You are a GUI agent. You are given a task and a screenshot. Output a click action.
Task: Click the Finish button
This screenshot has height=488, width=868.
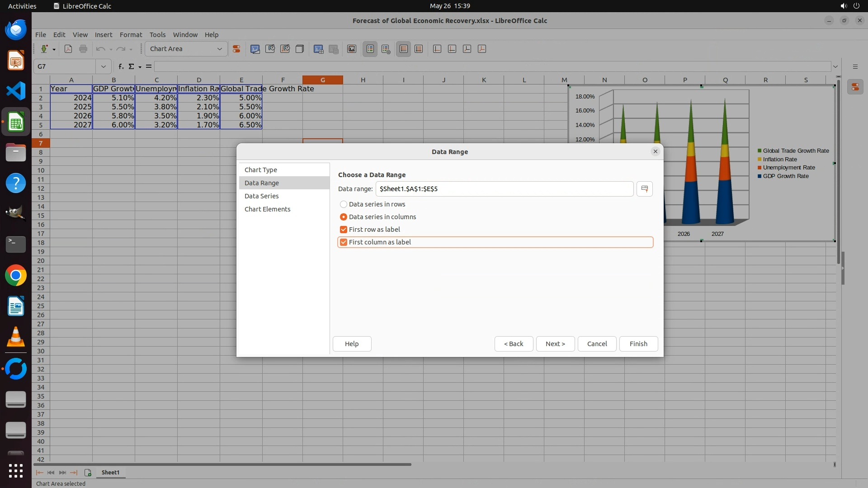coord(638,344)
